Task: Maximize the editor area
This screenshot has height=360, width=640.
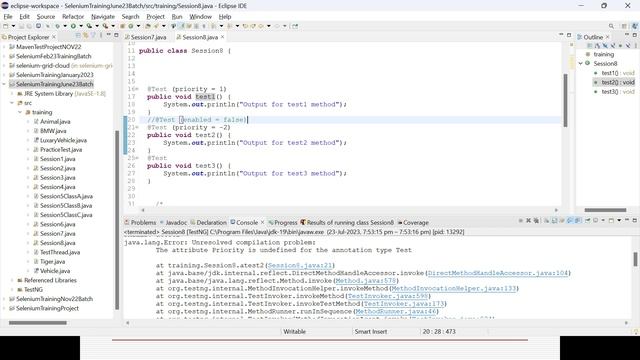Action: click(x=569, y=36)
